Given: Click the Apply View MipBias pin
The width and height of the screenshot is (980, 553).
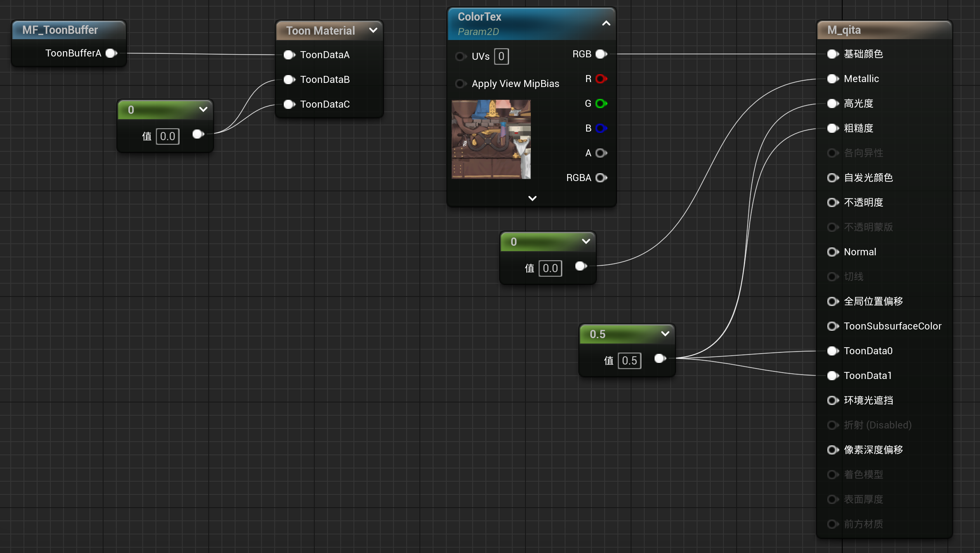Looking at the screenshot, I should 460,84.
